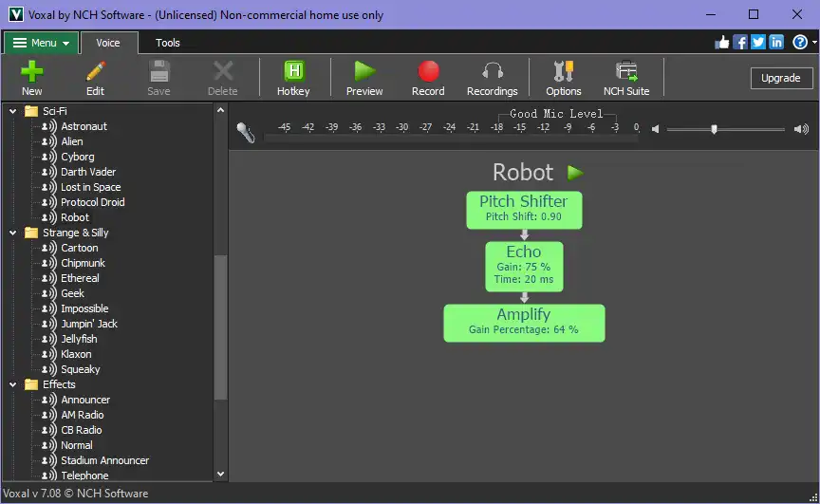This screenshot has width=820, height=504.
Task: Share on Facebook icon
Action: [x=740, y=43]
